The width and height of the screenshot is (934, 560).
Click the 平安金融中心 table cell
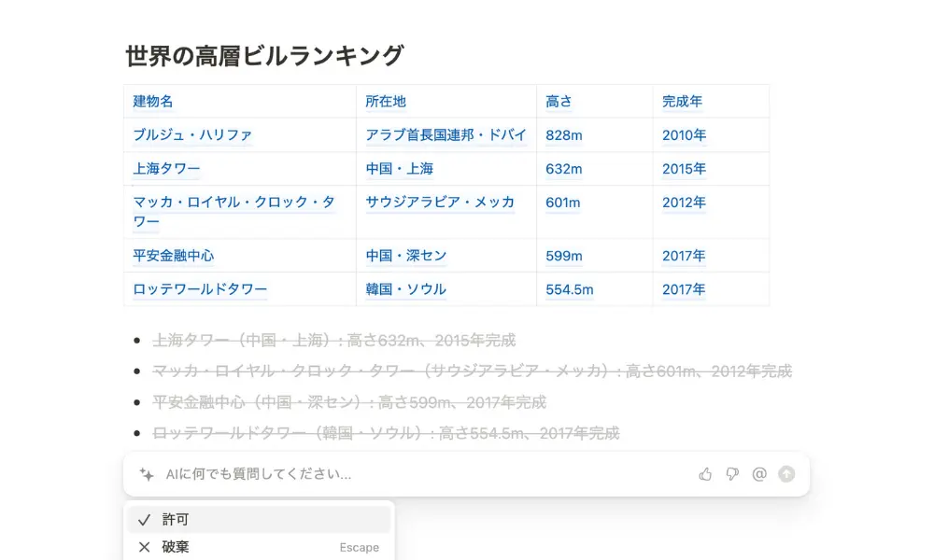240,256
